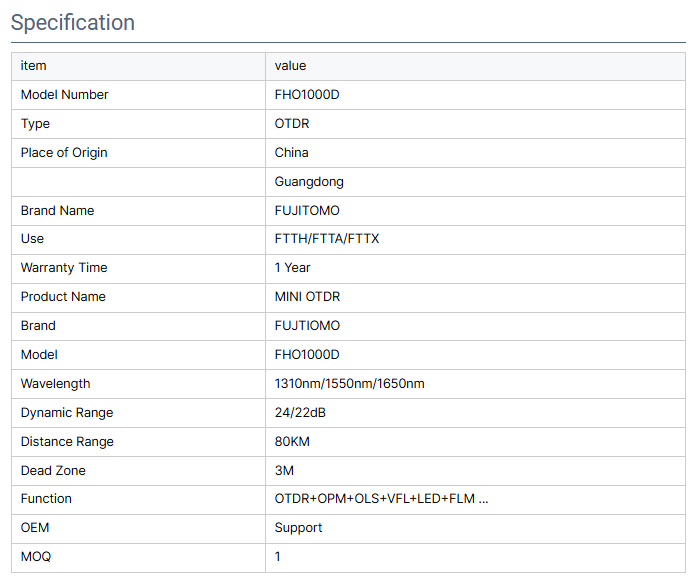The image size is (692, 581).
Task: Select the FHO1000D model number value
Action: point(307,94)
